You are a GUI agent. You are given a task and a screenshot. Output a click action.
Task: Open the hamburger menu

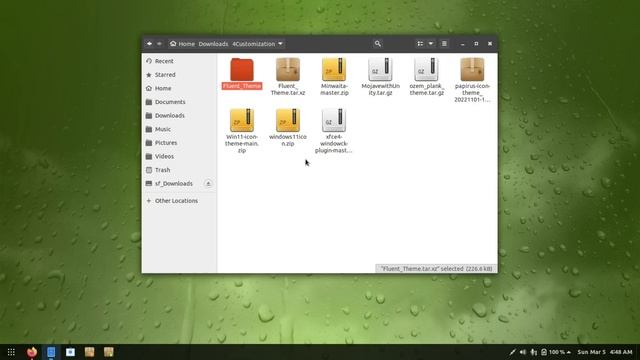click(444, 44)
